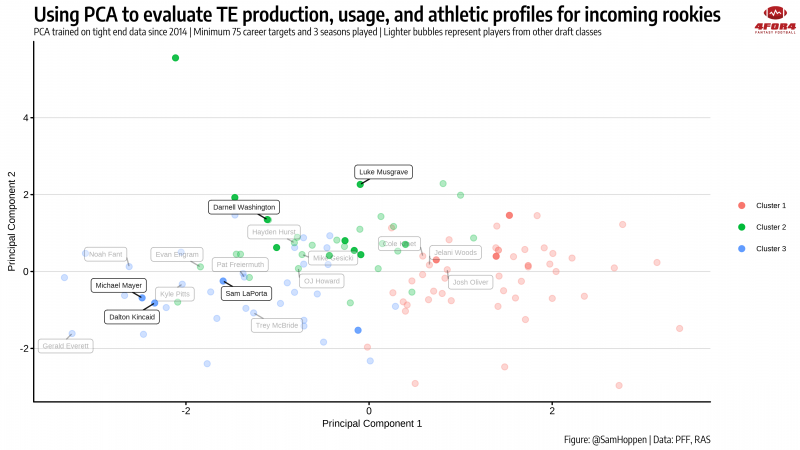The image size is (800, 450).
Task: Select the Darnell Washington label
Action: coord(243,207)
